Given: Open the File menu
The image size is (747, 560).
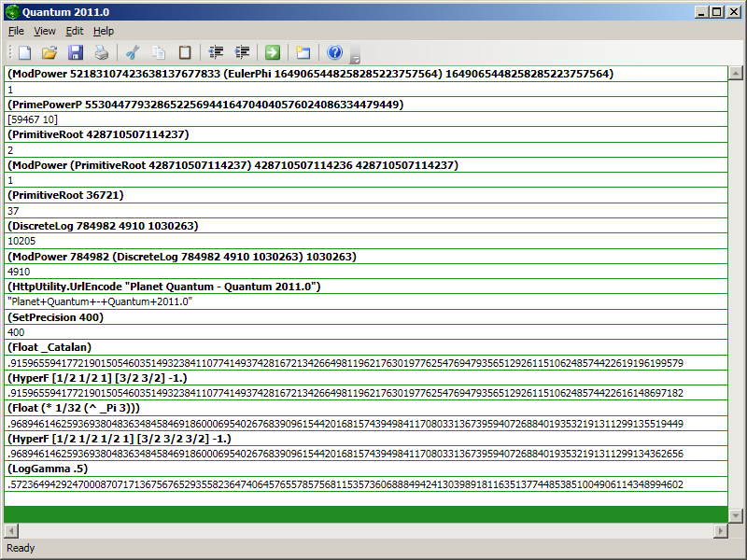Looking at the screenshot, I should tap(16, 31).
